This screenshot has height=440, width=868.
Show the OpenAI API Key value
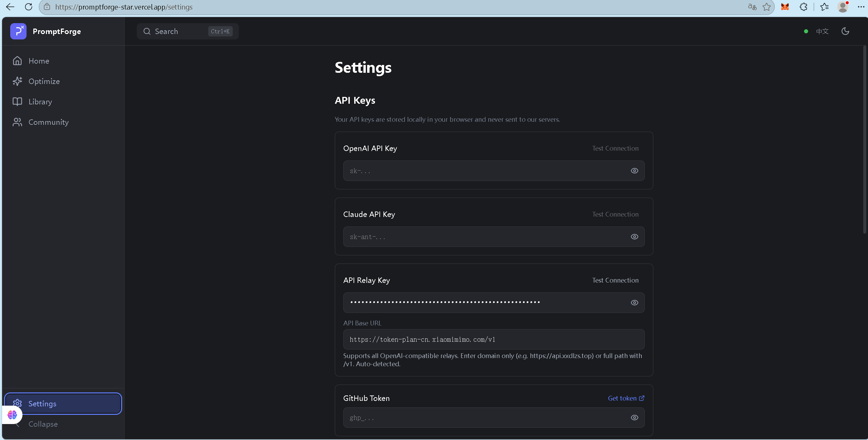pos(635,171)
